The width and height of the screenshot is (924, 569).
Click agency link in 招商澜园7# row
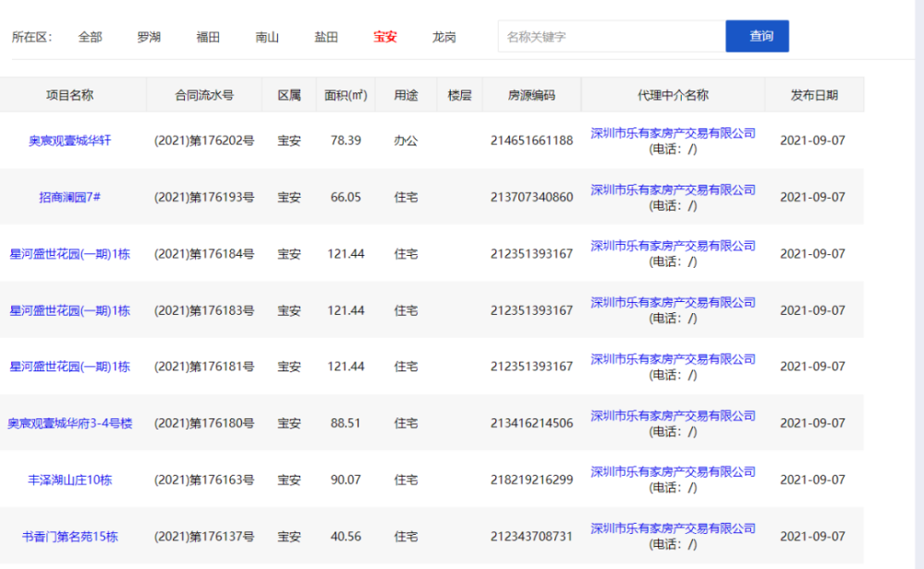(x=673, y=189)
